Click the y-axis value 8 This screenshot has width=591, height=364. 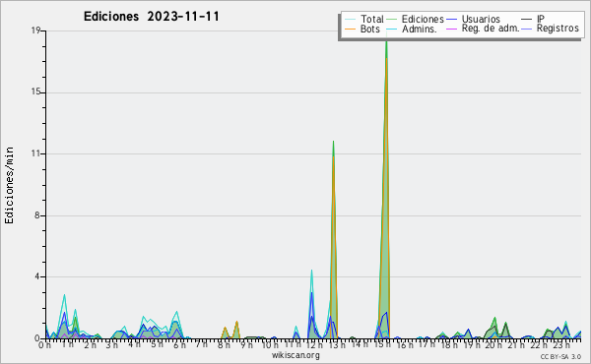(37, 215)
